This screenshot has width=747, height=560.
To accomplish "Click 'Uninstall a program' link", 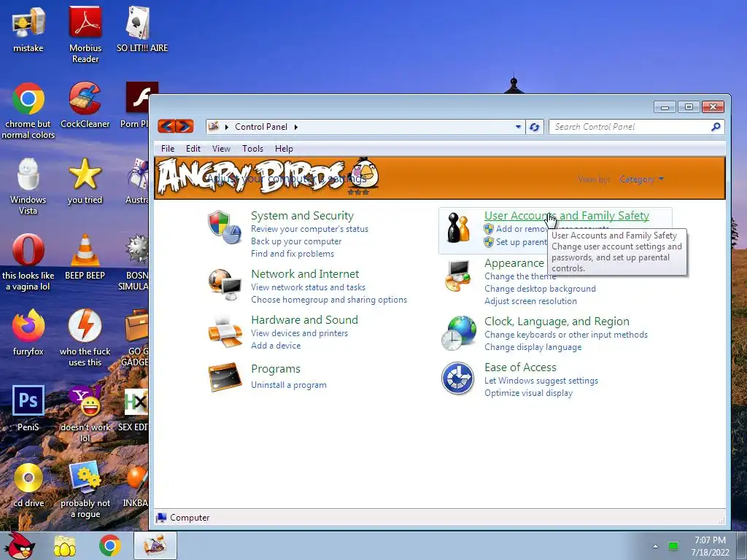I will click(289, 385).
